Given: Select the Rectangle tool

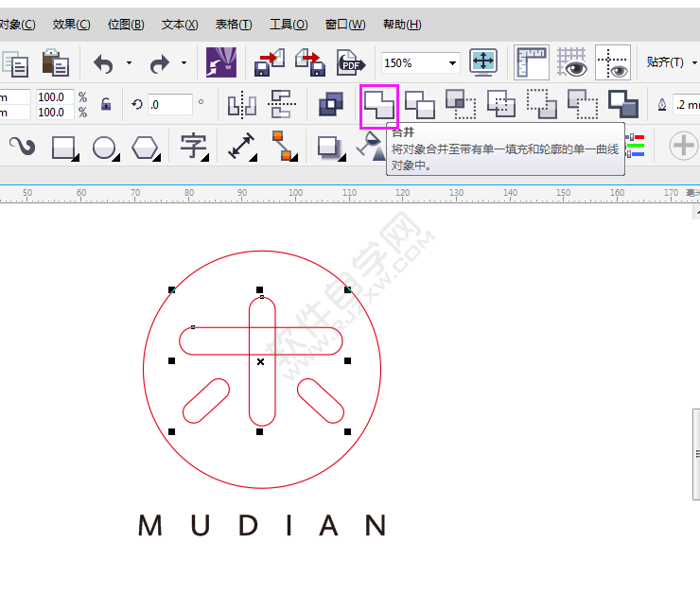Looking at the screenshot, I should click(x=63, y=148).
